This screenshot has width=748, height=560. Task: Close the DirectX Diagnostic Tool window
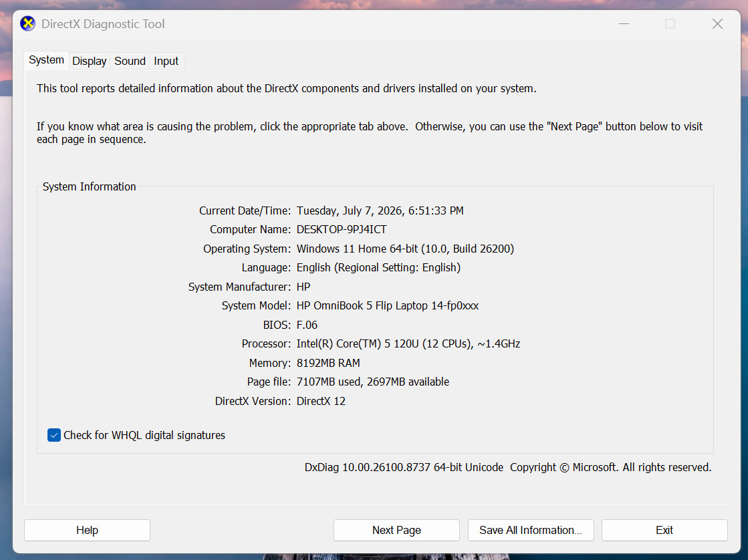[717, 23]
